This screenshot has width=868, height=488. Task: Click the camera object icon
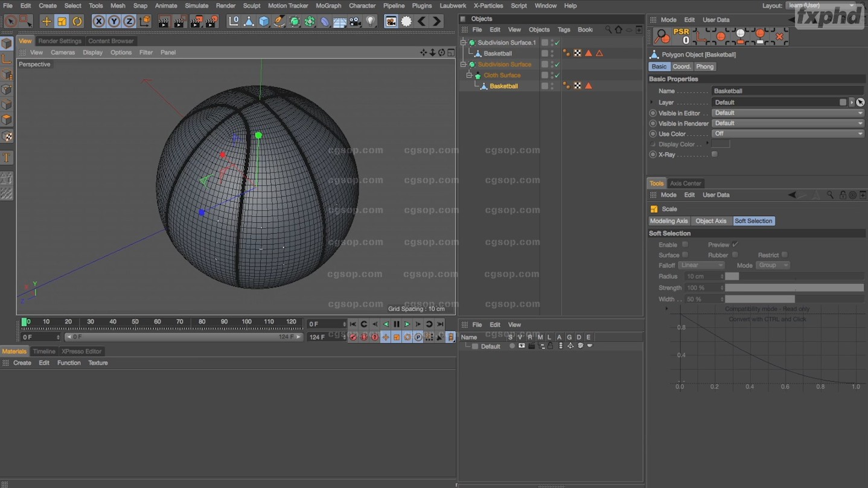pos(355,22)
